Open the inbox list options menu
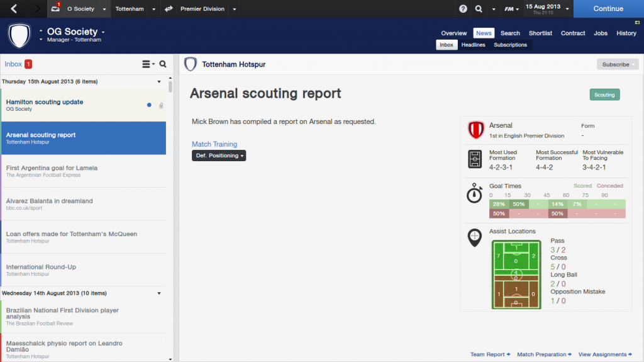The height and width of the screenshot is (362, 644). coord(148,64)
